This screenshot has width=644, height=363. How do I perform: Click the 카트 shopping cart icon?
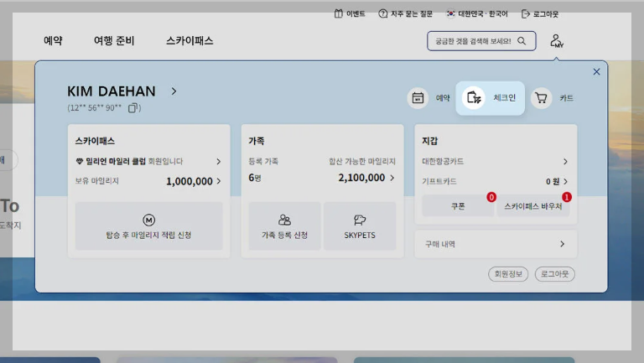tap(541, 98)
